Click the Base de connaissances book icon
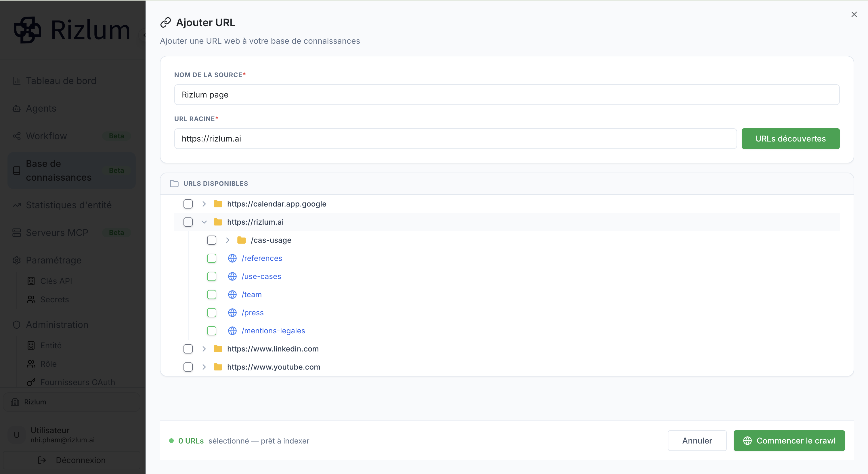Image resolution: width=868 pixels, height=474 pixels. (16, 171)
